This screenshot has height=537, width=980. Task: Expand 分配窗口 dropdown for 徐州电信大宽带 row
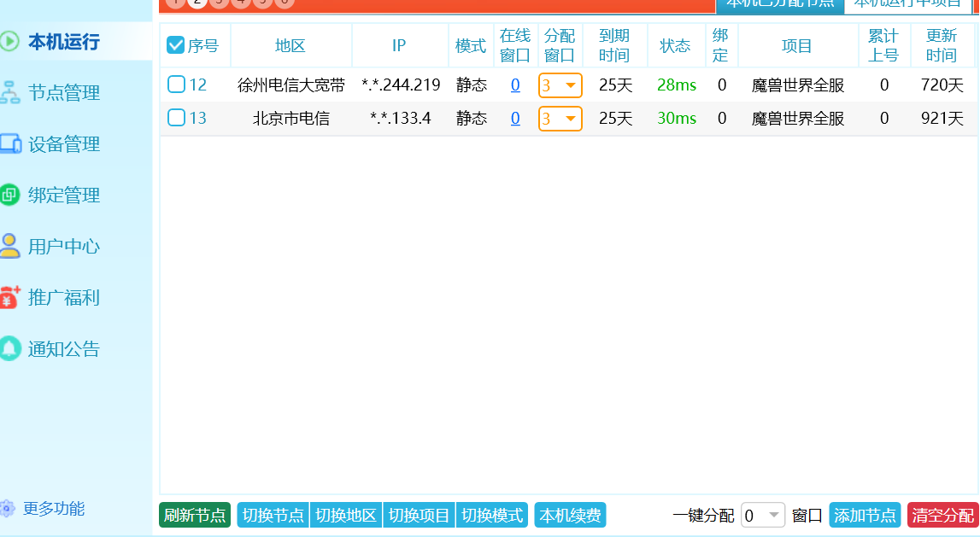pyautogui.click(x=560, y=85)
